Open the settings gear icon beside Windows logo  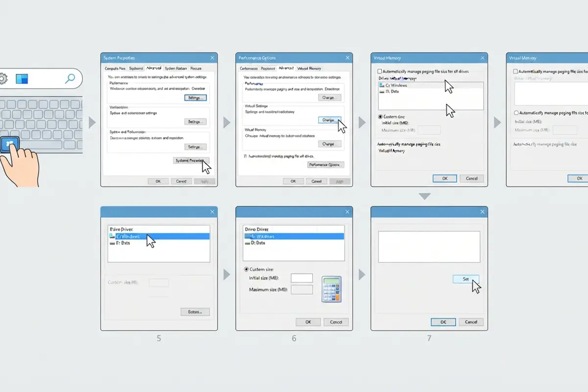(2, 79)
